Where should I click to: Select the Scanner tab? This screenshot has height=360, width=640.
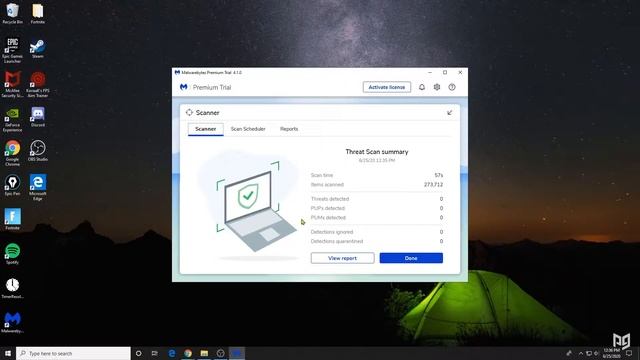206,129
